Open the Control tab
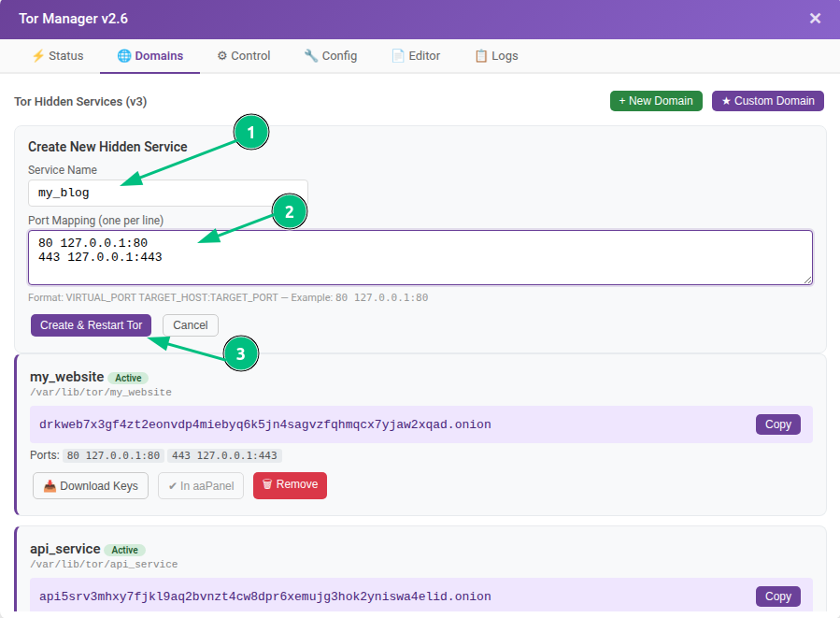840x618 pixels. 244,56
